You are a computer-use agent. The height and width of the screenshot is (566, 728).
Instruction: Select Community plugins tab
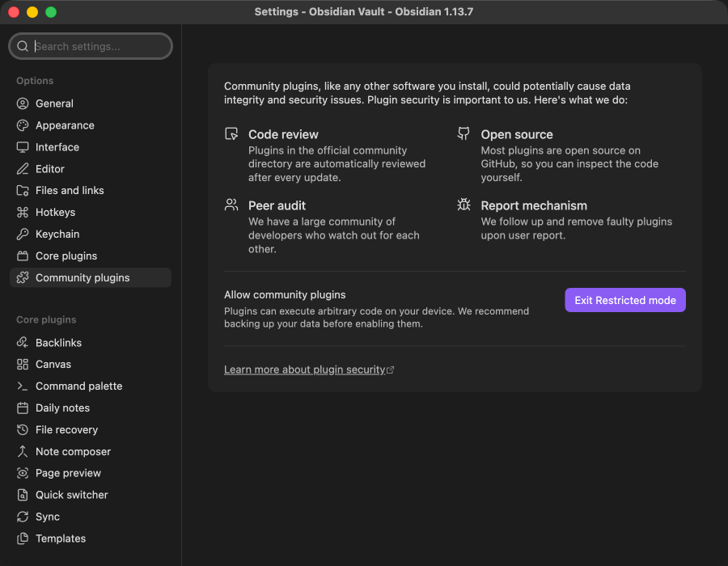click(x=91, y=277)
